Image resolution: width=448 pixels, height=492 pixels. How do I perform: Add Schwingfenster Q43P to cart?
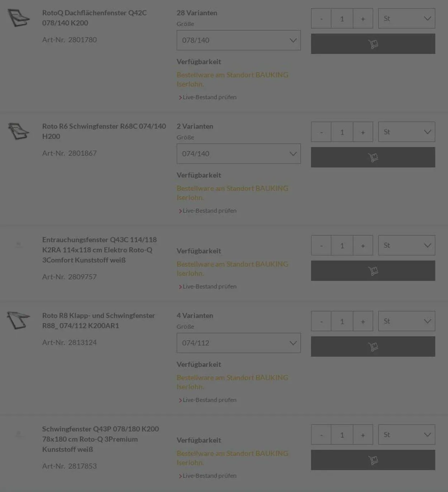(x=373, y=460)
